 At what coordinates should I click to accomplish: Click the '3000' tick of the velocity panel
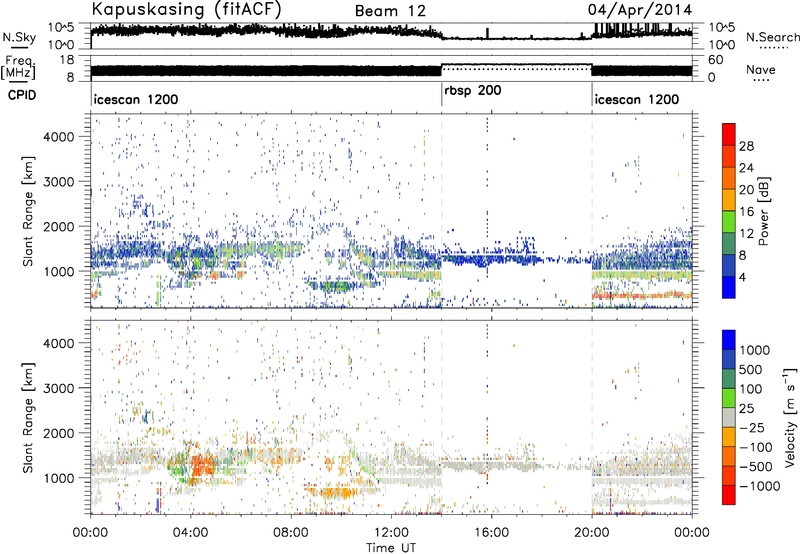pos(58,388)
